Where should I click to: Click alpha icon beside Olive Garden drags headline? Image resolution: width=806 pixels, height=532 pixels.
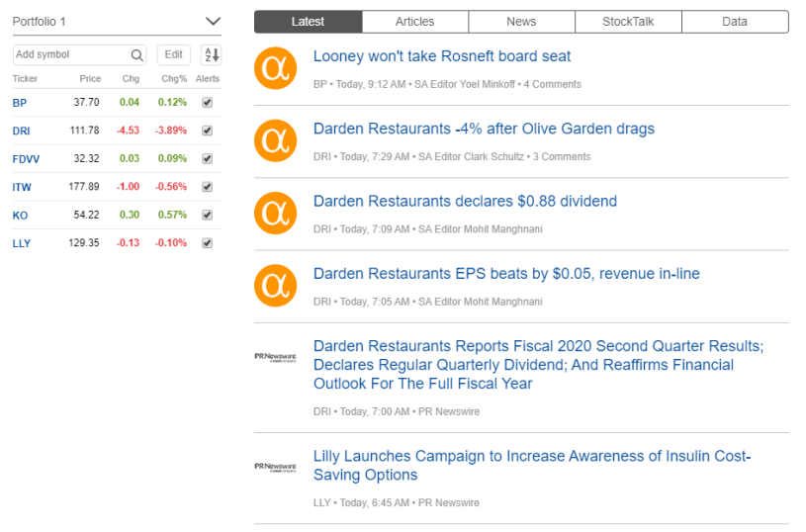coord(275,140)
